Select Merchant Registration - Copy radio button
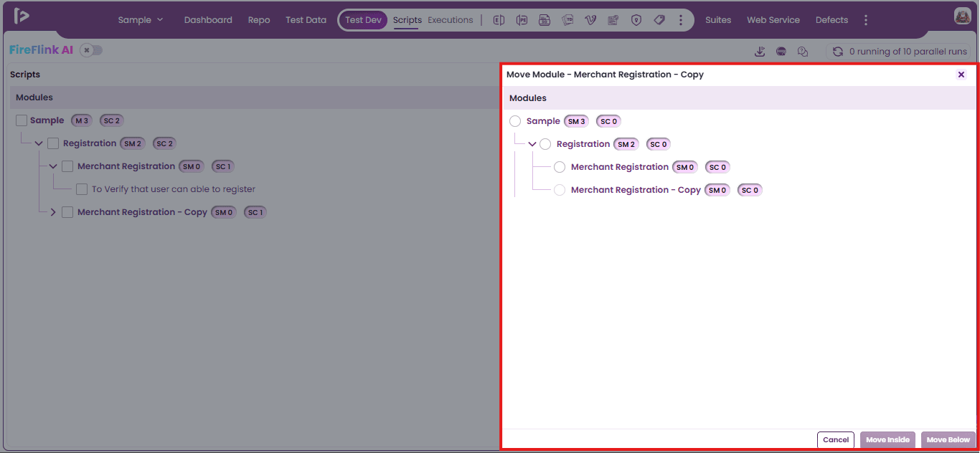980x453 pixels. pos(560,190)
